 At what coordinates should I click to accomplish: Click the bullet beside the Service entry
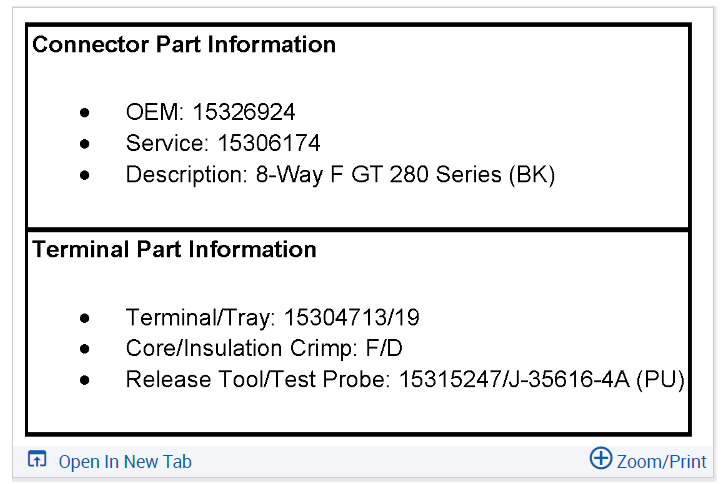click(85, 143)
